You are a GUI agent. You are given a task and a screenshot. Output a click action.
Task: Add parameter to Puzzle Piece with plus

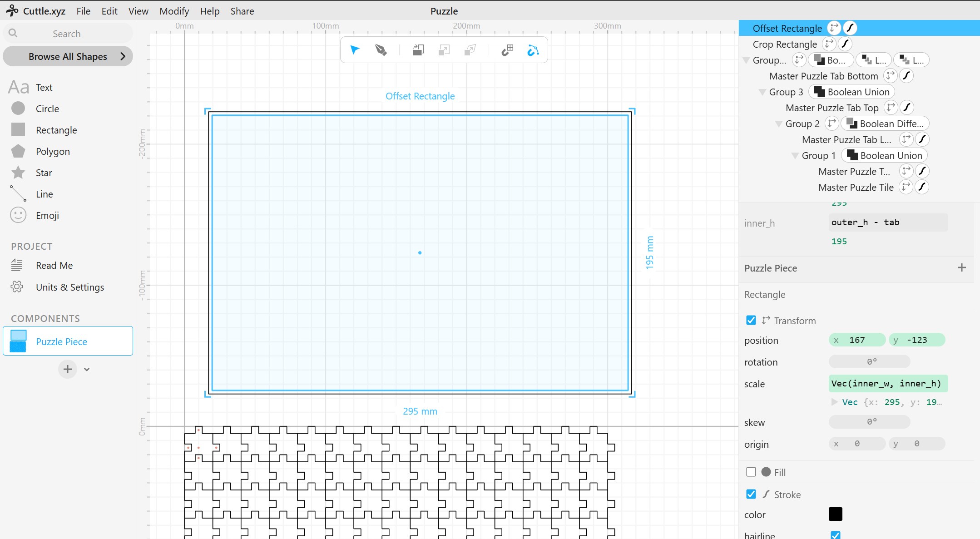(x=962, y=267)
